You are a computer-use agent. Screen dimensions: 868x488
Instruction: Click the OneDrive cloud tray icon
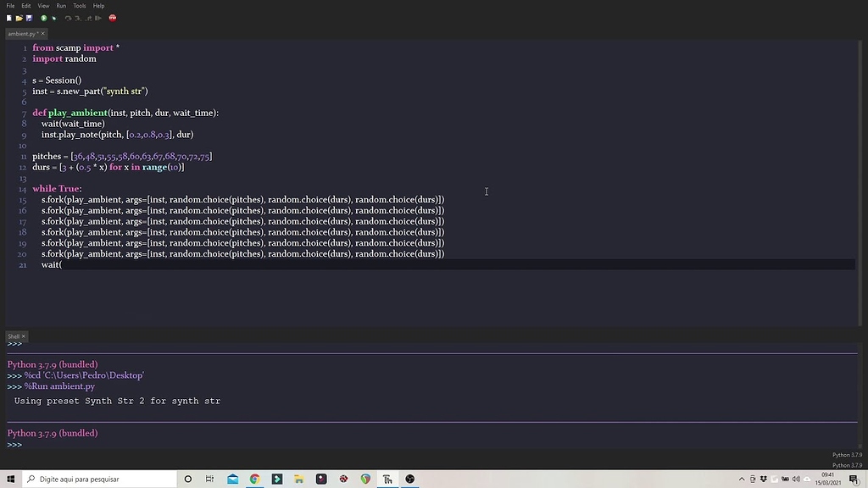click(807, 480)
